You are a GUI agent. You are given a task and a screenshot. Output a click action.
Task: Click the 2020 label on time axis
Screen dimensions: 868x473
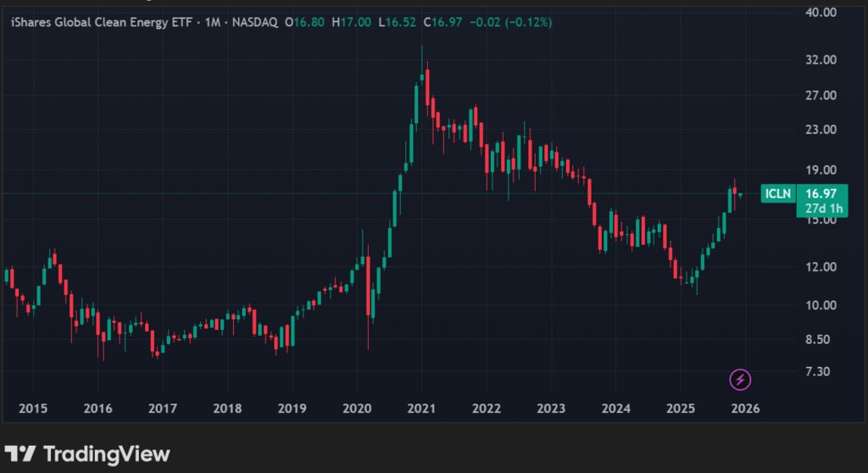click(357, 409)
